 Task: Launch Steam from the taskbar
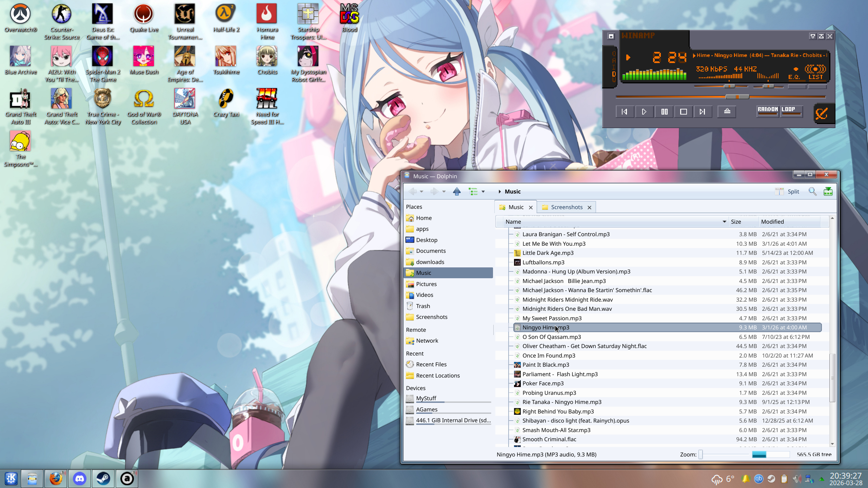(103, 479)
